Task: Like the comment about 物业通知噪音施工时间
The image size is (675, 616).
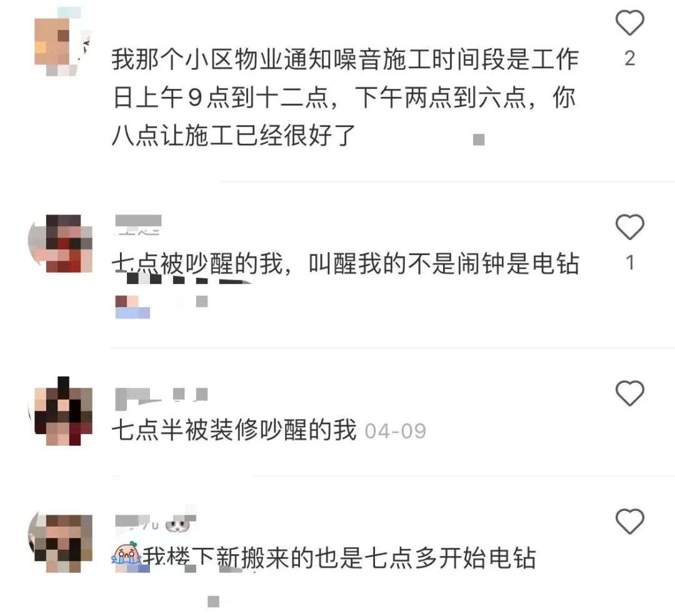Action: click(x=629, y=23)
